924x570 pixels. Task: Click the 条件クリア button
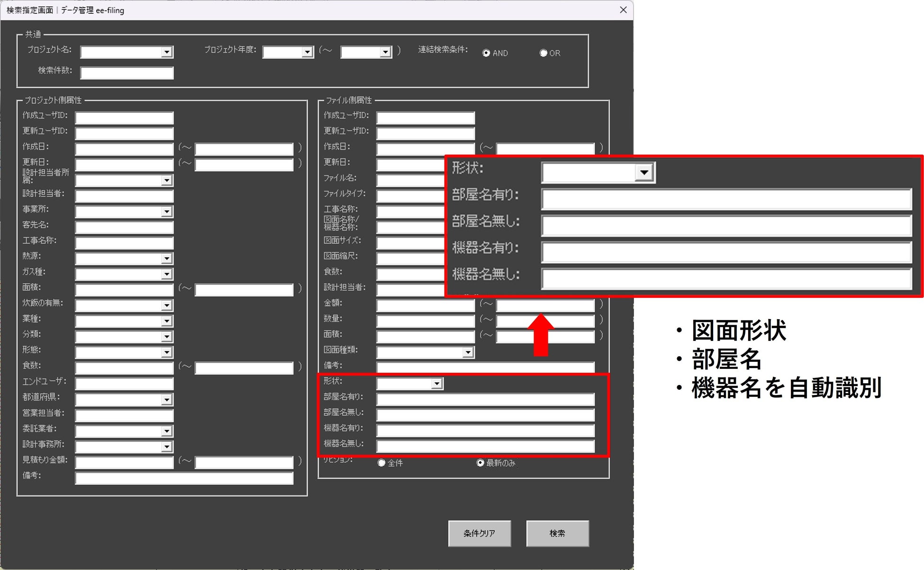click(479, 533)
